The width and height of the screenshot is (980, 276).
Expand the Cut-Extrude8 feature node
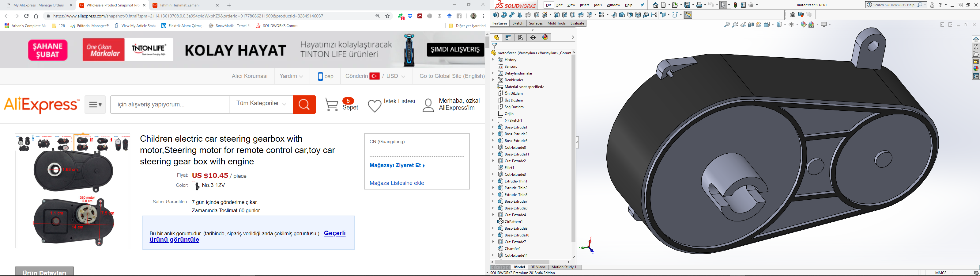click(x=493, y=147)
